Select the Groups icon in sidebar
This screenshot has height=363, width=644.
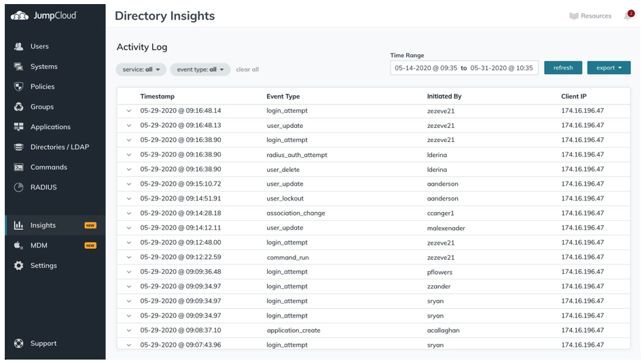(19, 107)
